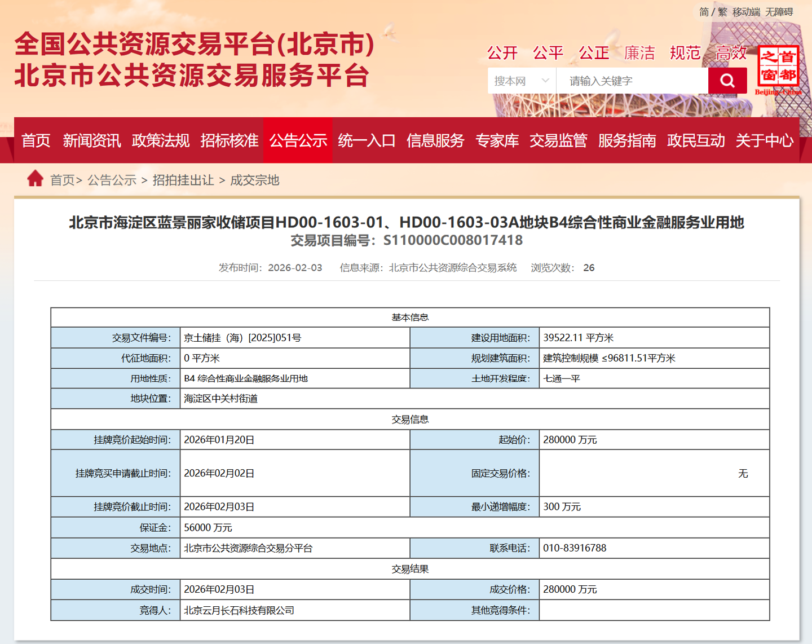The width and height of the screenshot is (812, 644).
Task: Open 关于中心 page
Action: pos(765,140)
